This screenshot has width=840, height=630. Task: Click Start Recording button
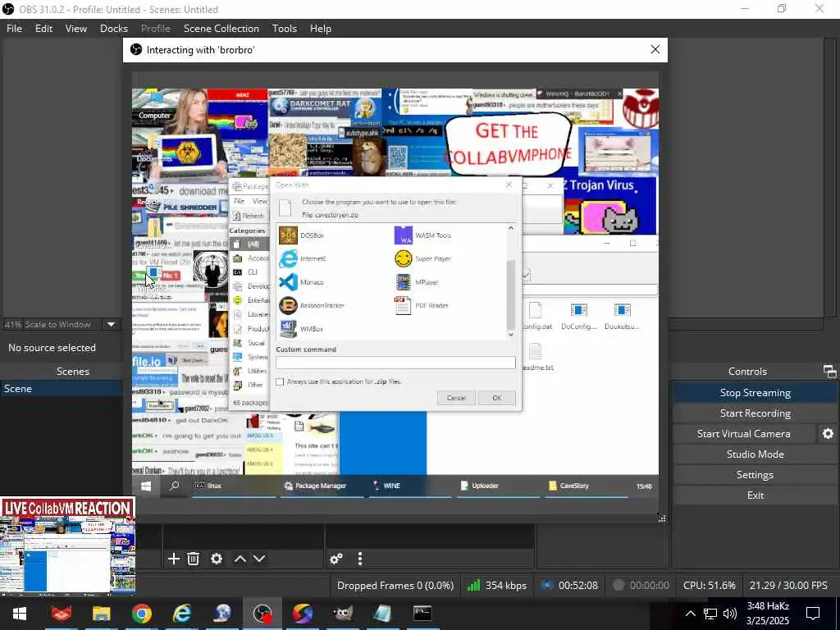tap(755, 413)
